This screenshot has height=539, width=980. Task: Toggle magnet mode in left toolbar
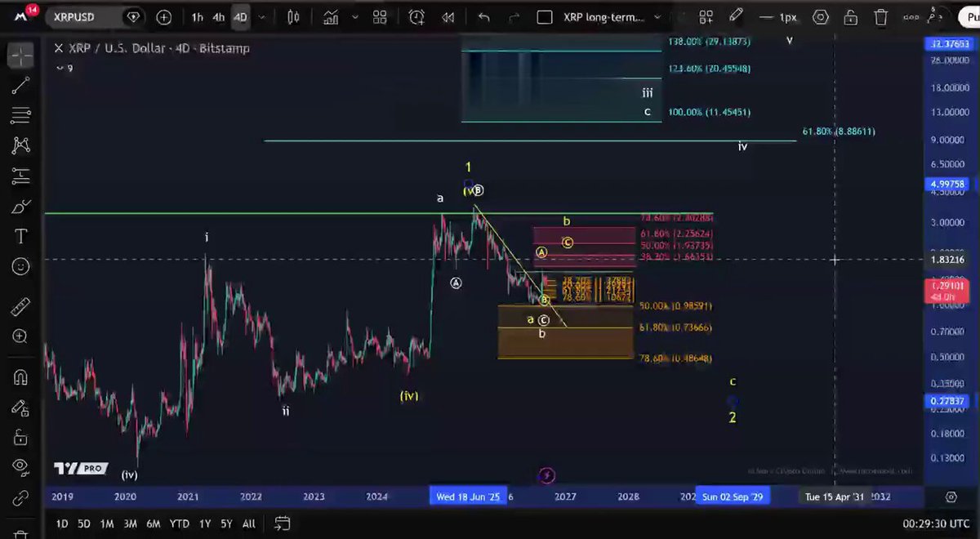click(21, 377)
